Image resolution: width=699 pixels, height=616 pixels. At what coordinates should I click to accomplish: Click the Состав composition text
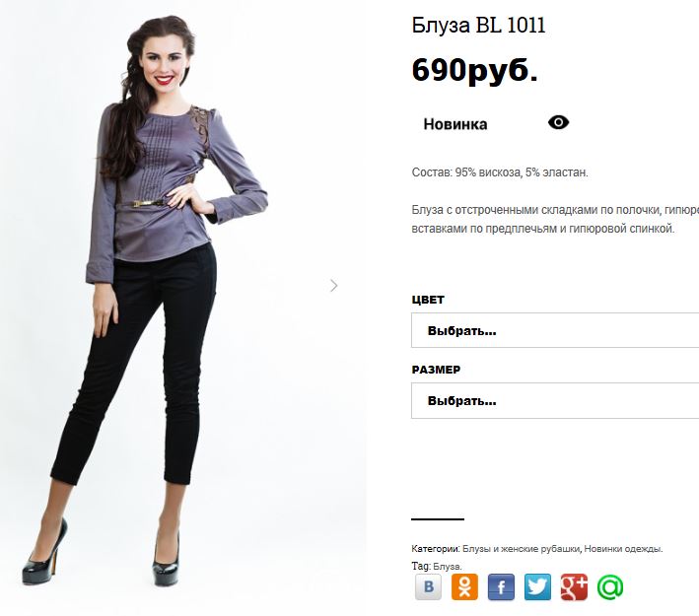click(x=500, y=172)
